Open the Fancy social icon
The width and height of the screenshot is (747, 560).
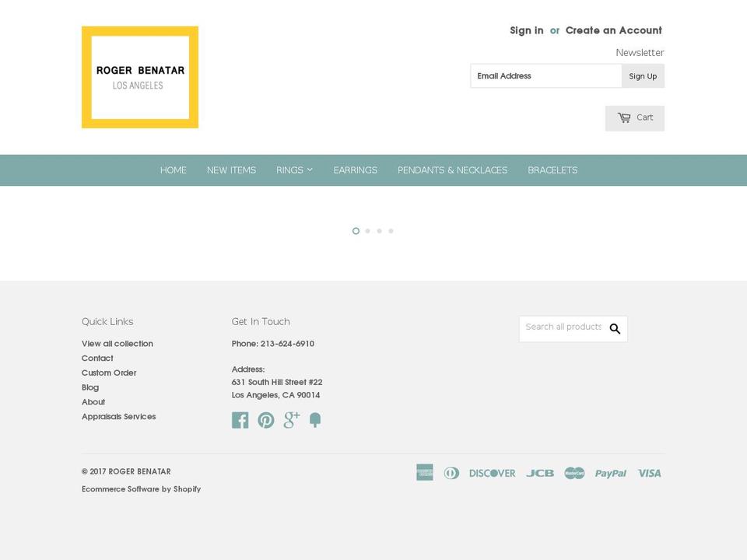tap(315, 420)
